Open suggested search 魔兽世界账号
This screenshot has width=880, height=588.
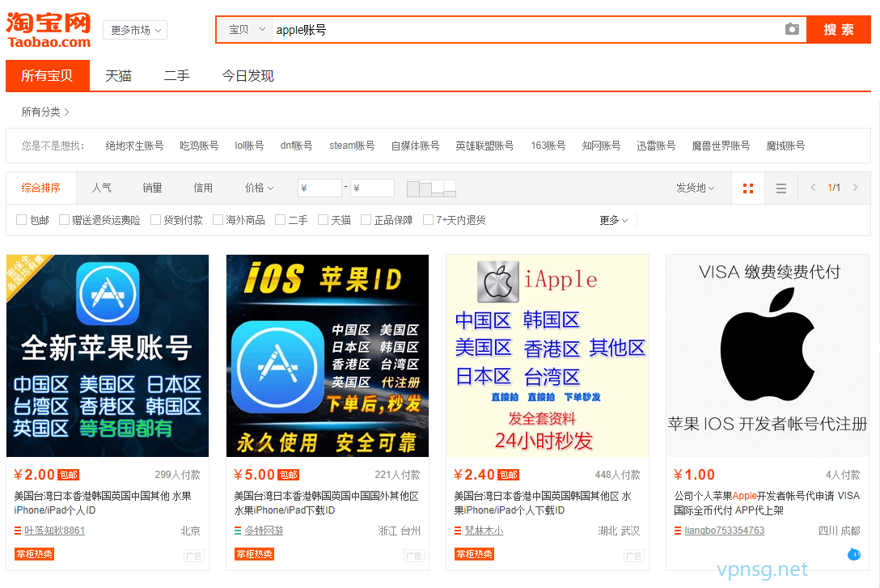click(721, 146)
